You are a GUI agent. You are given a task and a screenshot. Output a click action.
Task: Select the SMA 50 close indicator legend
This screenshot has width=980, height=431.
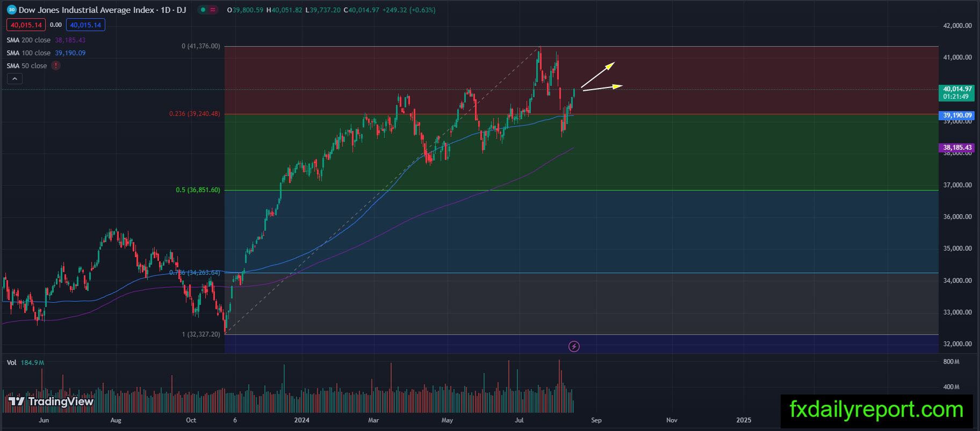(x=27, y=65)
